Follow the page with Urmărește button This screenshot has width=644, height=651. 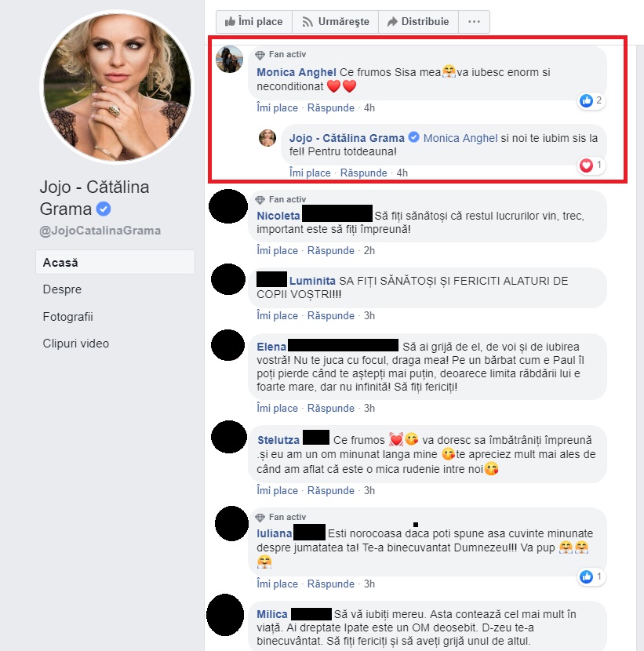point(336,22)
